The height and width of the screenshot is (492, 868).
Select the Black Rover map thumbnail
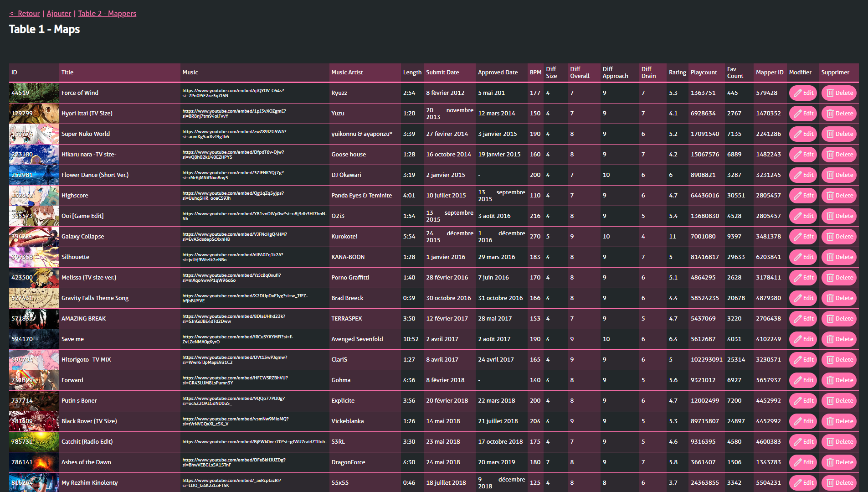tap(34, 421)
